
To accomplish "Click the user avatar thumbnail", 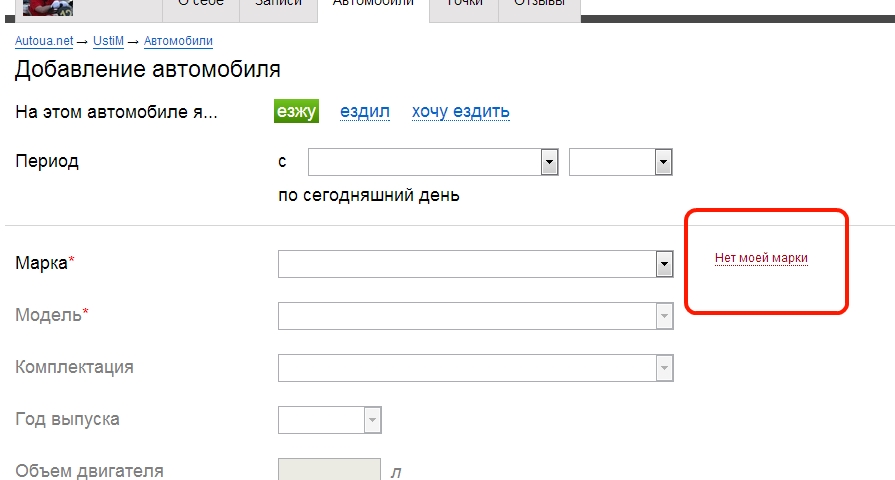I will (47, 6).
